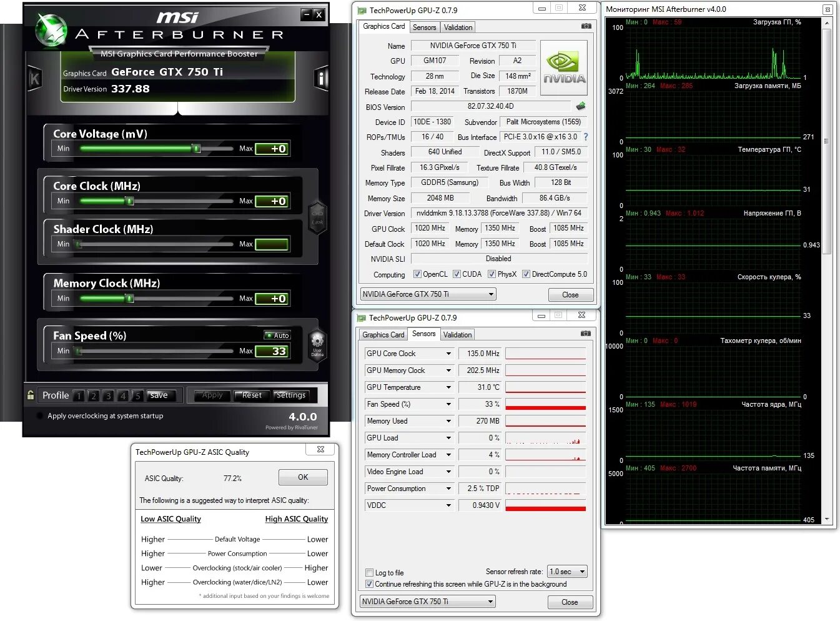Click OK in ASIC Quality dialog

click(x=303, y=477)
